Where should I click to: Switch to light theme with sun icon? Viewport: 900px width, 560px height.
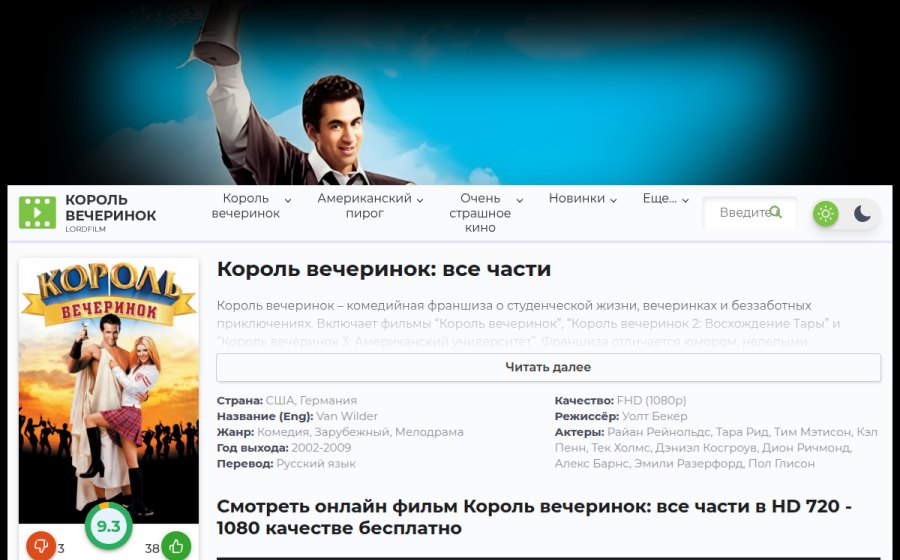[x=825, y=214]
